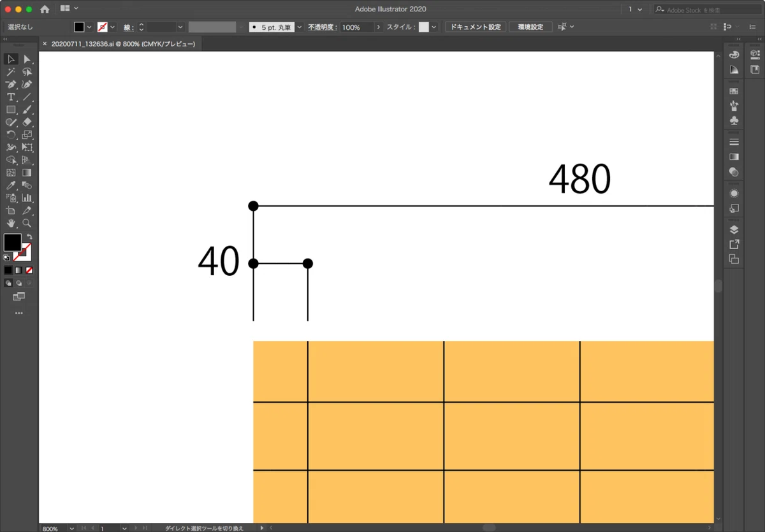Select the Slice tool

(x=27, y=210)
